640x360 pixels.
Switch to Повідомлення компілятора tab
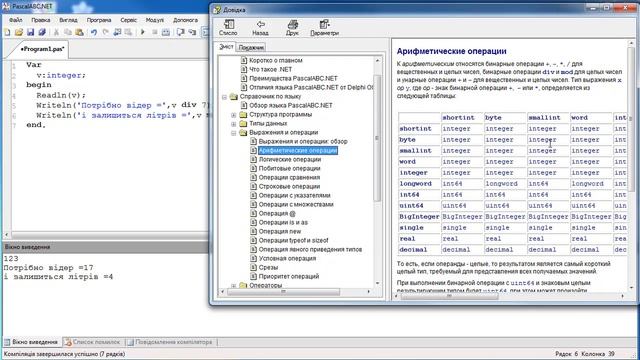click(x=170, y=342)
